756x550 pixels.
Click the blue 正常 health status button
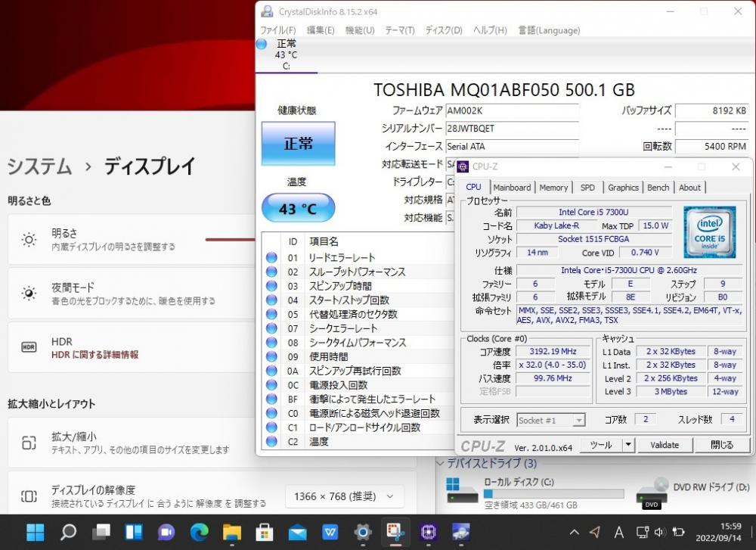coord(298,143)
